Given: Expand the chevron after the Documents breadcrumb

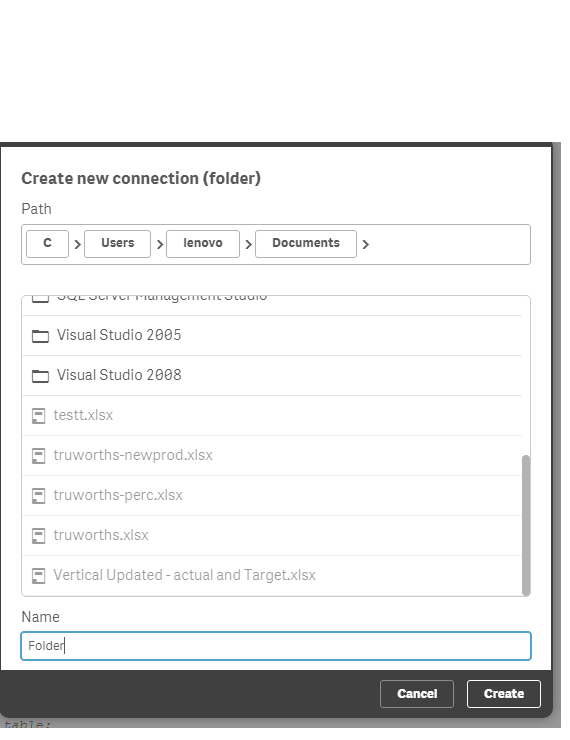Looking at the screenshot, I should pyautogui.click(x=365, y=244).
